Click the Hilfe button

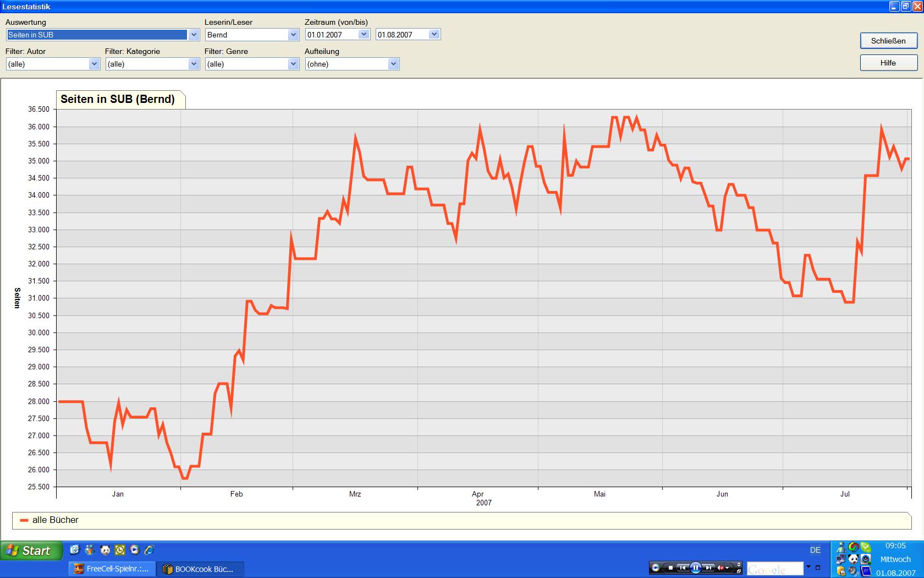click(x=888, y=63)
